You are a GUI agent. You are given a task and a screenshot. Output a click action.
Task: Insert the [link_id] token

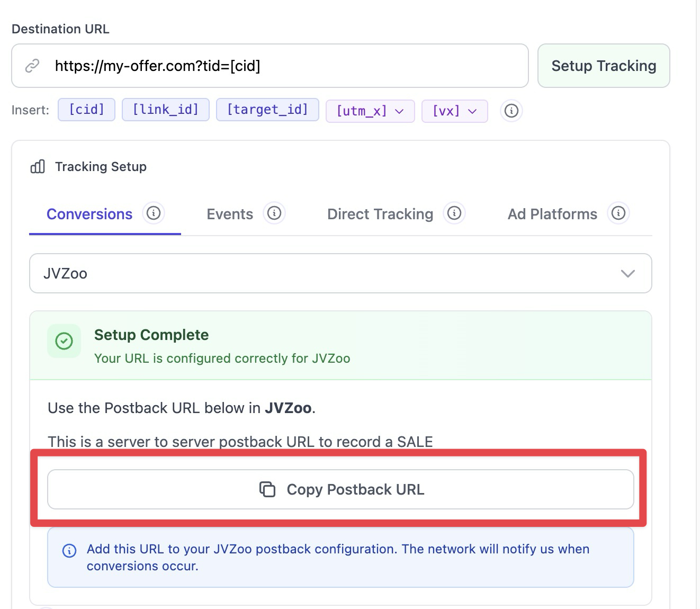tap(166, 110)
